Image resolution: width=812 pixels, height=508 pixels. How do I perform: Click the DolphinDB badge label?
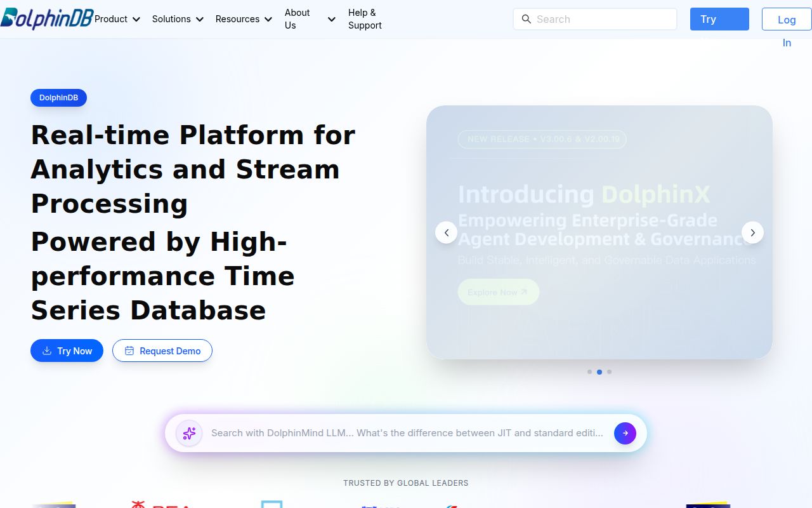click(x=58, y=98)
